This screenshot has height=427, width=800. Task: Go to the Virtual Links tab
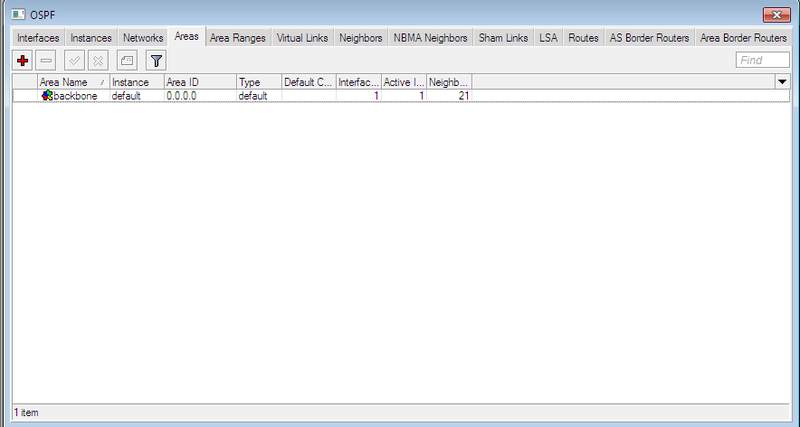303,38
